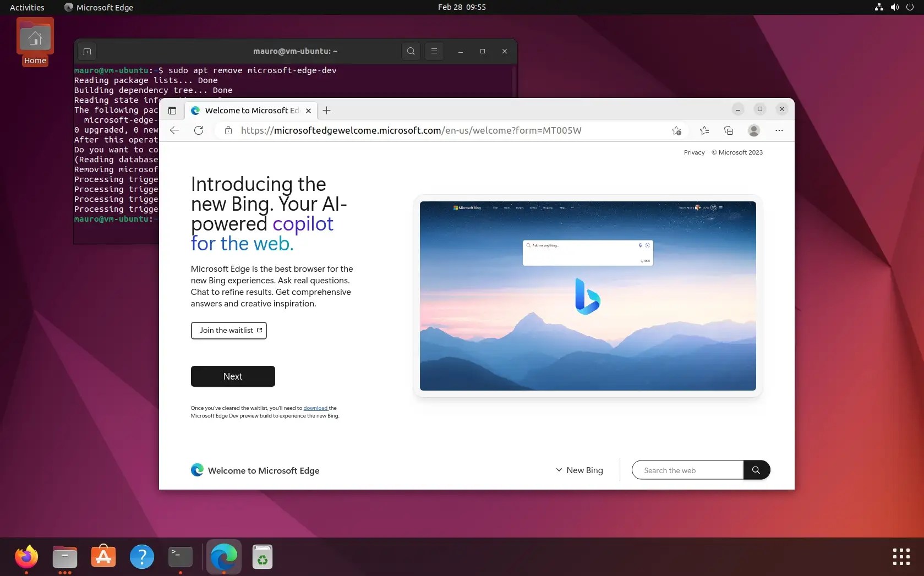Image resolution: width=924 pixels, height=576 pixels.
Task: Expand the New Bing dropdown
Action: click(579, 470)
